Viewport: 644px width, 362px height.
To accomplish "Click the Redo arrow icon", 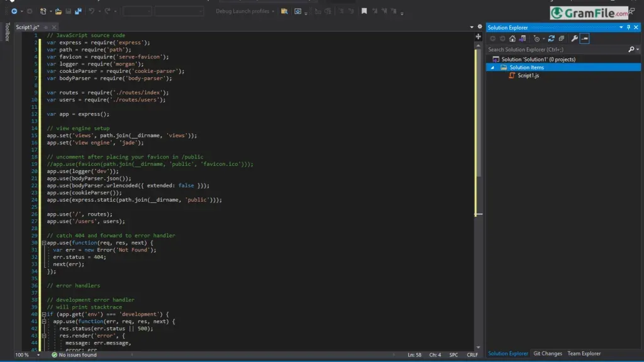I will coord(107,11).
